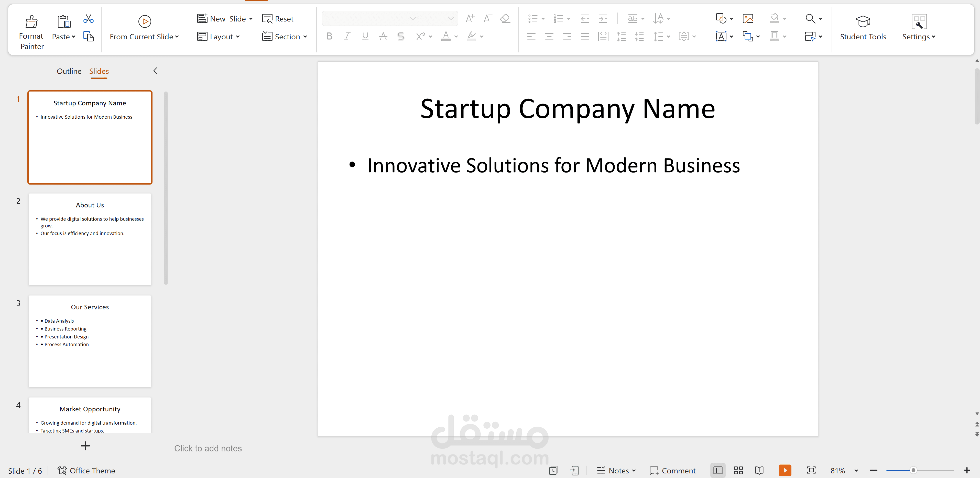
Task: Open the Section dropdown
Action: coord(285,37)
